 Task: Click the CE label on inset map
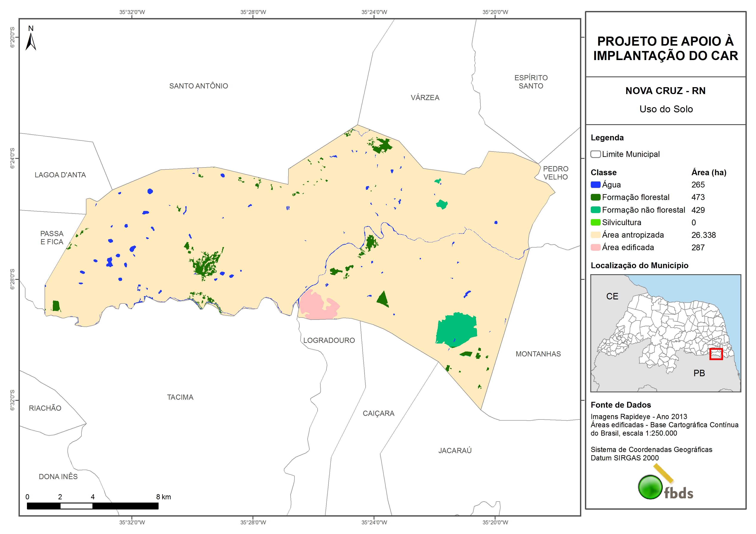click(x=612, y=296)
